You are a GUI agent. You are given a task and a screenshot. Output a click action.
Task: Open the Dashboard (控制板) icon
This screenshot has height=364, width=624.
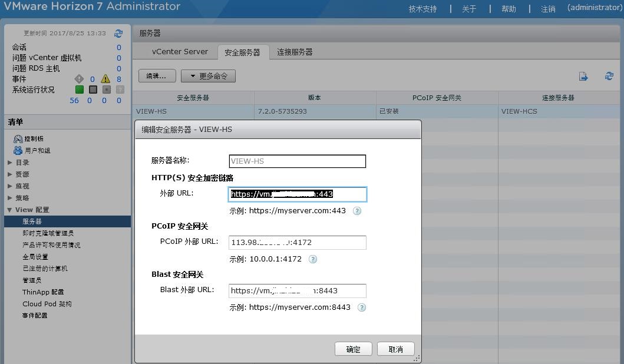(x=18, y=139)
